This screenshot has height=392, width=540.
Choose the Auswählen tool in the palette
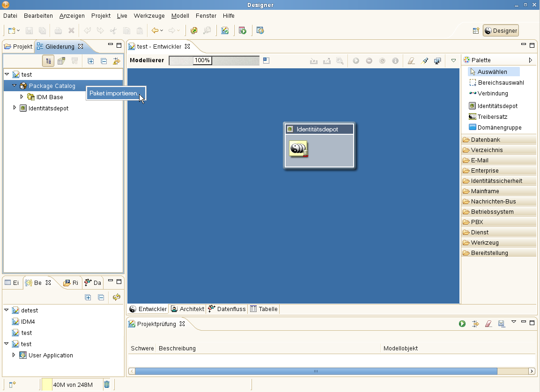tap(492, 72)
